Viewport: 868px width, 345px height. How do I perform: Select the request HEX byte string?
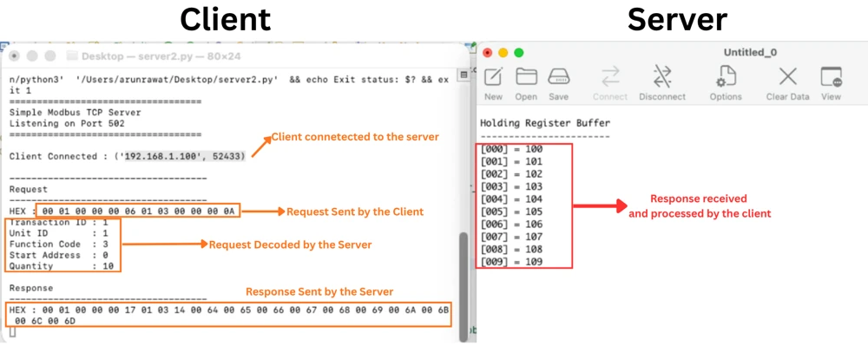(138, 212)
